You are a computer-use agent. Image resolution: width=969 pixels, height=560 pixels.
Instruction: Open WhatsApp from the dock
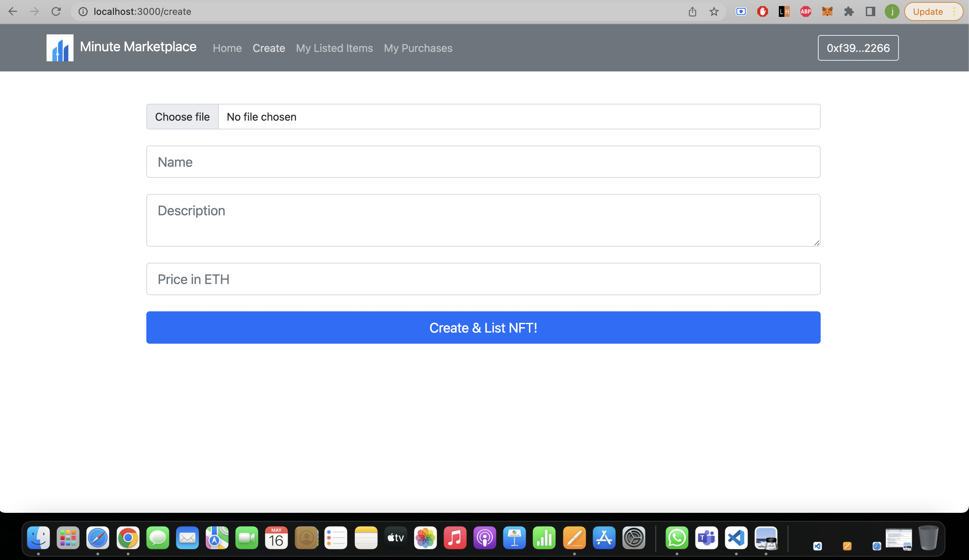pos(676,538)
